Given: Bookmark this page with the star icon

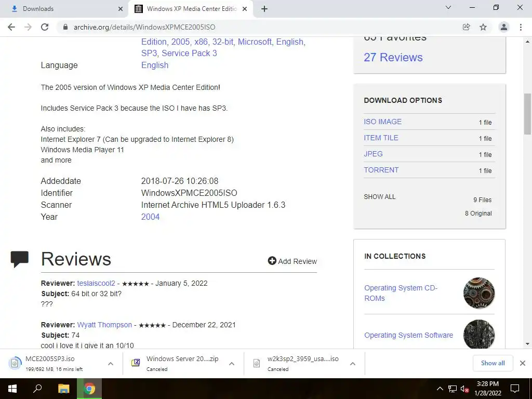Looking at the screenshot, I should [483, 27].
